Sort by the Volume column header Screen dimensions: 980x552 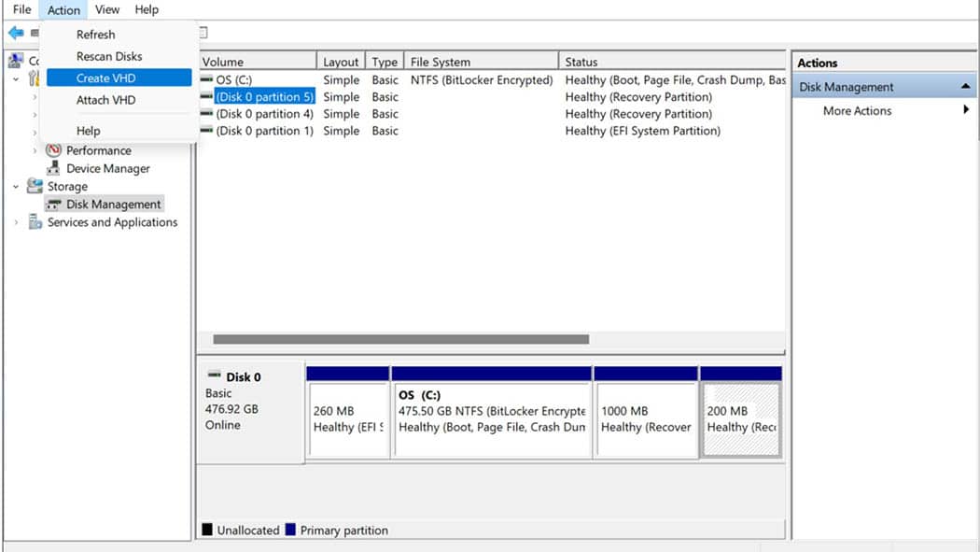(259, 62)
